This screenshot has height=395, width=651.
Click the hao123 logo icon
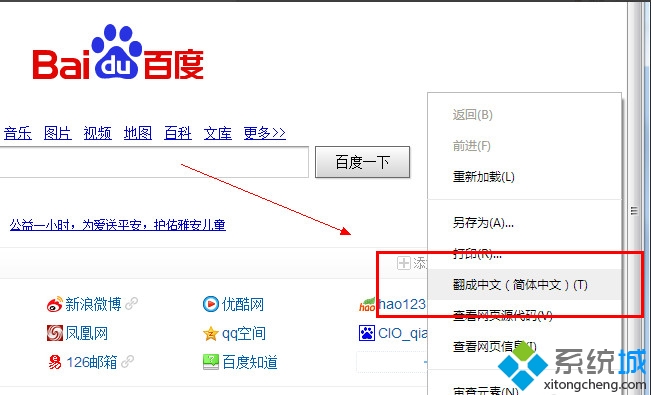click(367, 304)
